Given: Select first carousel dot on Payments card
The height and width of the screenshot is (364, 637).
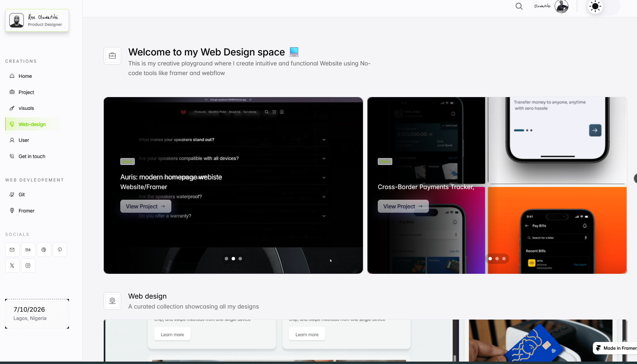Looking at the screenshot, I should (490, 259).
